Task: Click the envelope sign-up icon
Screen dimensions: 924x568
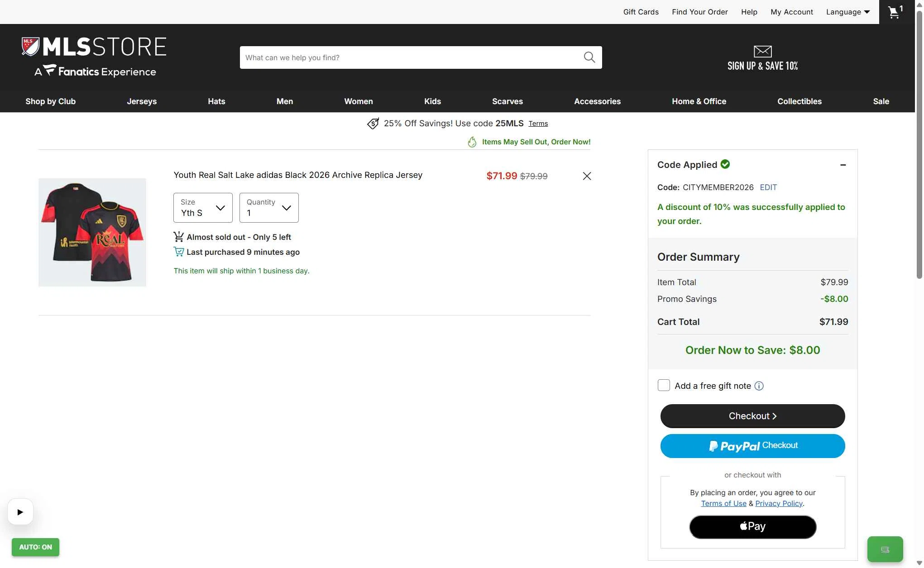Action: (762, 51)
